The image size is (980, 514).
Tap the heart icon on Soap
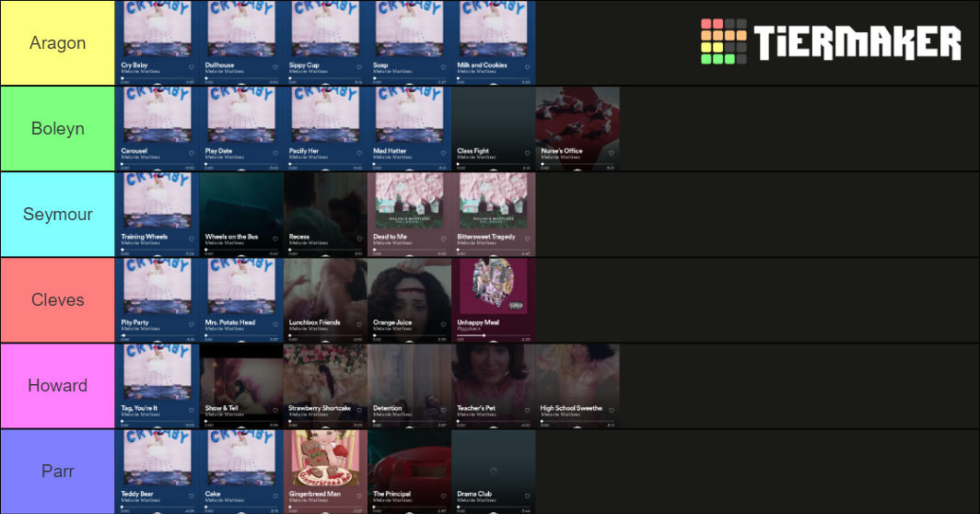443,67
